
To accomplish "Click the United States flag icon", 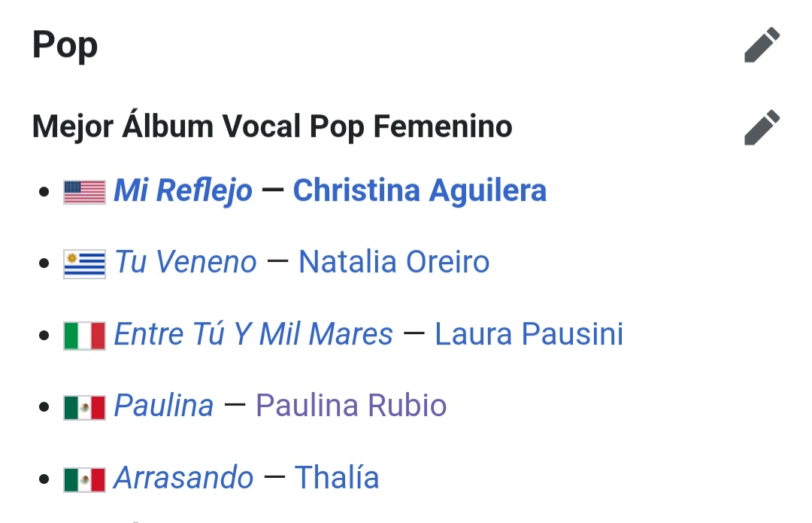I will tap(84, 193).
